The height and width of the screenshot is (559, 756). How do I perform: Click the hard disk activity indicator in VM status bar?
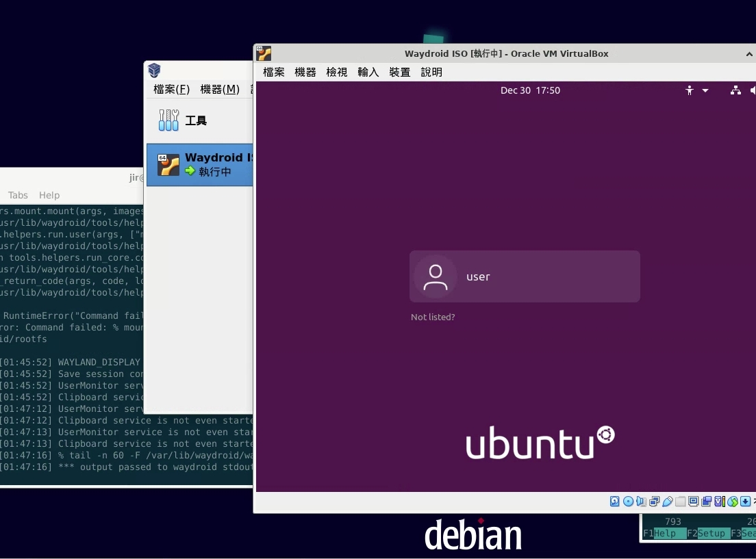click(x=615, y=502)
